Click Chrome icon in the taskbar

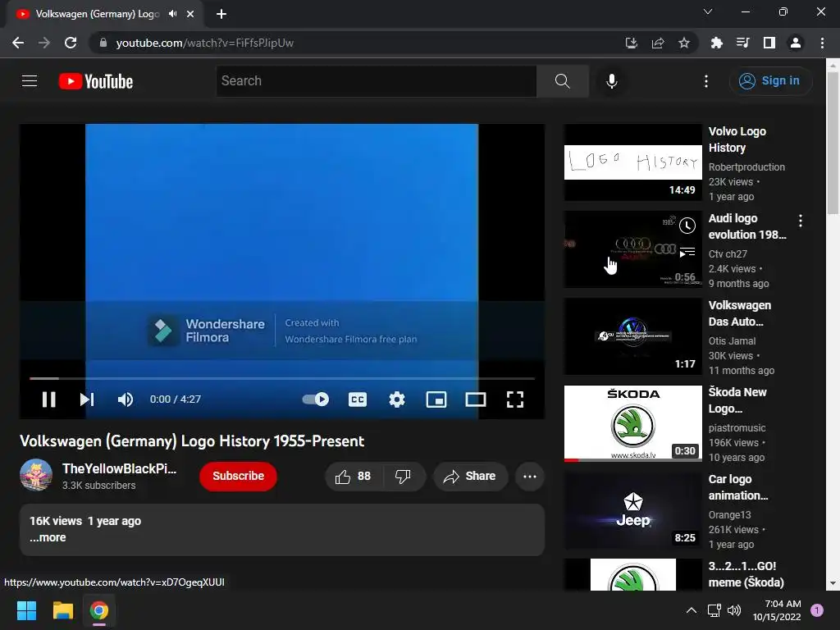point(99,610)
